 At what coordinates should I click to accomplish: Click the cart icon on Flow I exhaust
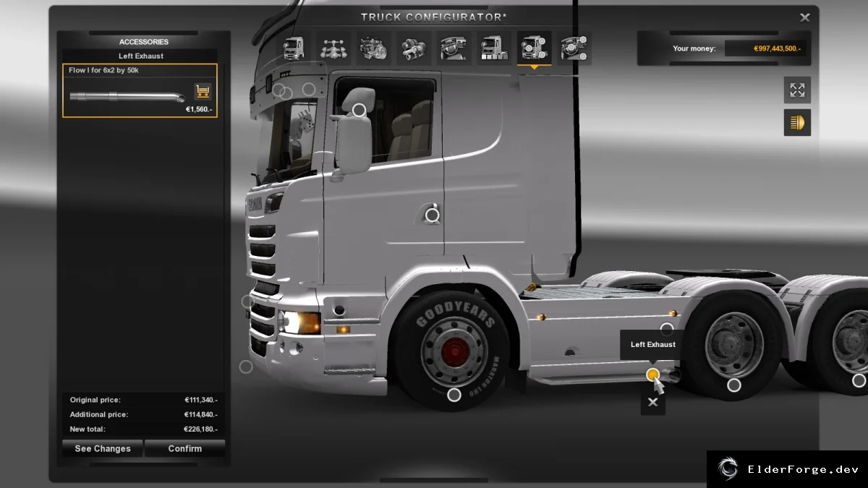[x=203, y=92]
